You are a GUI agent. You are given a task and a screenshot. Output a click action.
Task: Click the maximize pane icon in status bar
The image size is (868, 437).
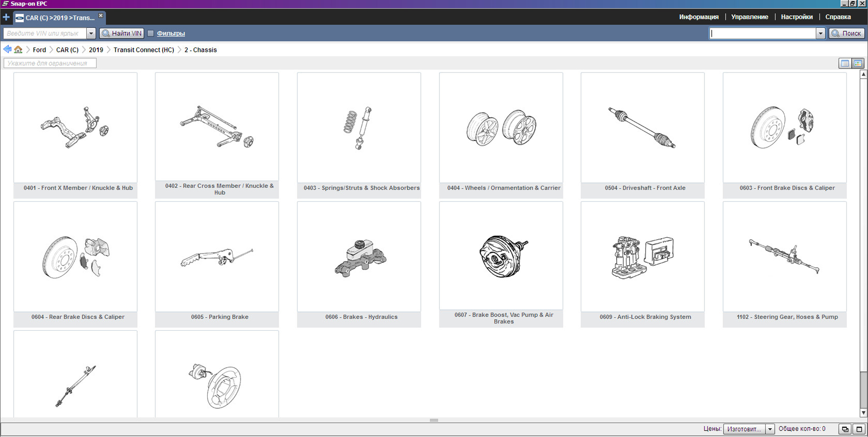pyautogui.click(x=859, y=429)
